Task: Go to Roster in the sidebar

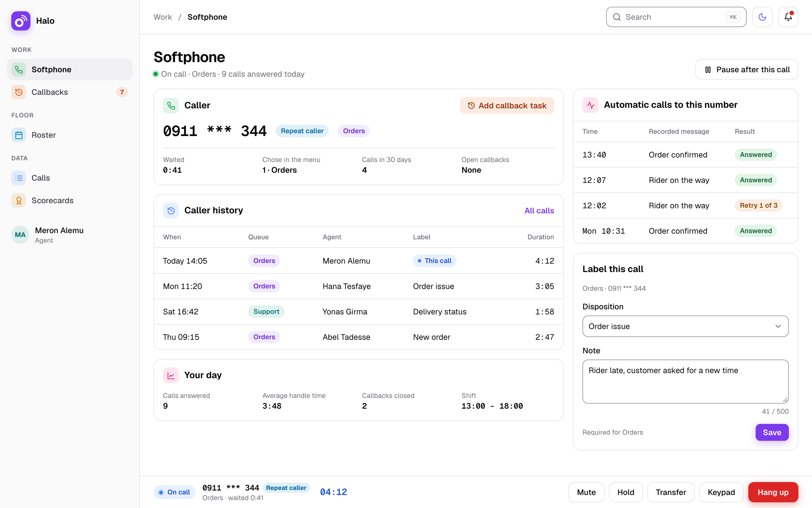Action: coord(69,135)
